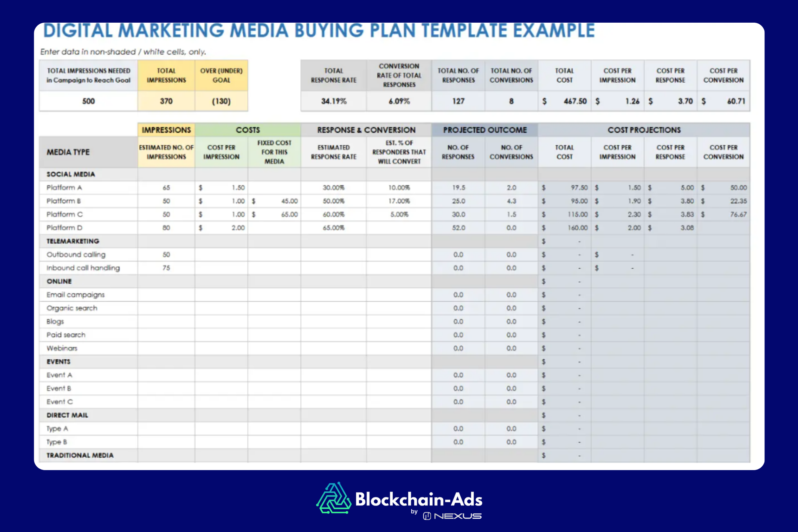Click the Total Response Rate 34.19% cell
The image size is (798, 532).
333,101
